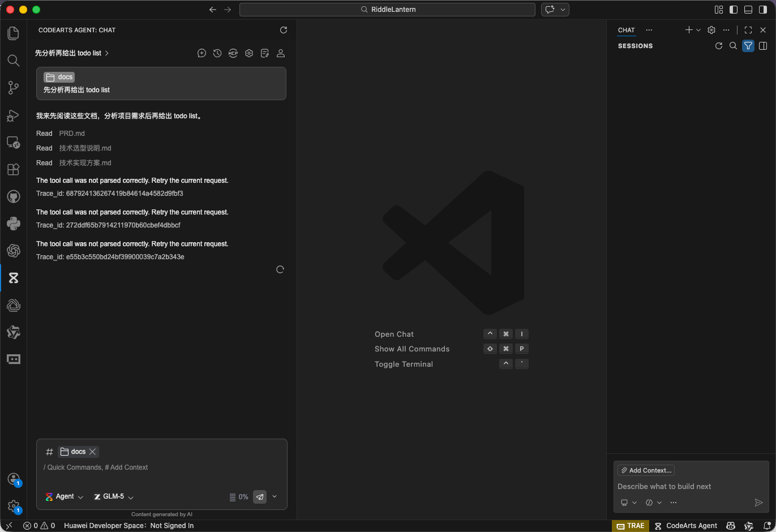The width and height of the screenshot is (776, 532).
Task: Switch to the CHAT tab
Action: tap(627, 30)
